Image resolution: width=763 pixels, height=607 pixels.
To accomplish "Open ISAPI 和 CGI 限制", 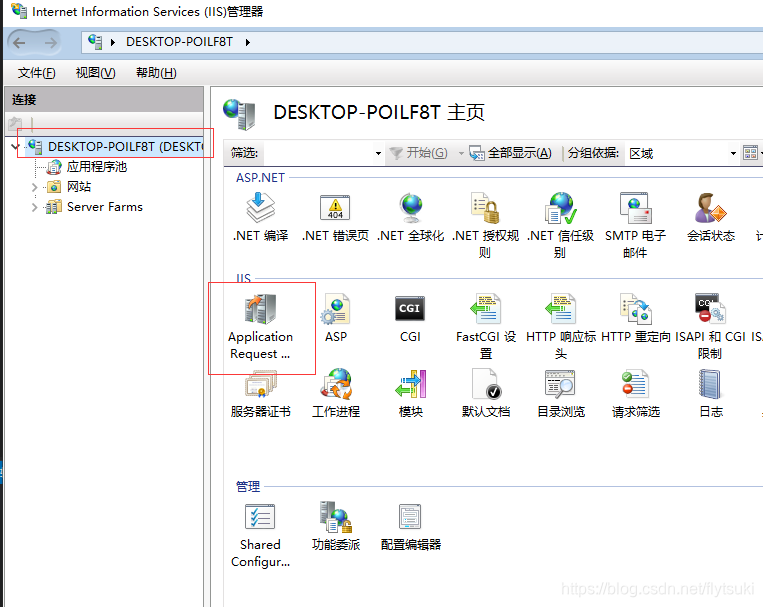I will (x=710, y=327).
